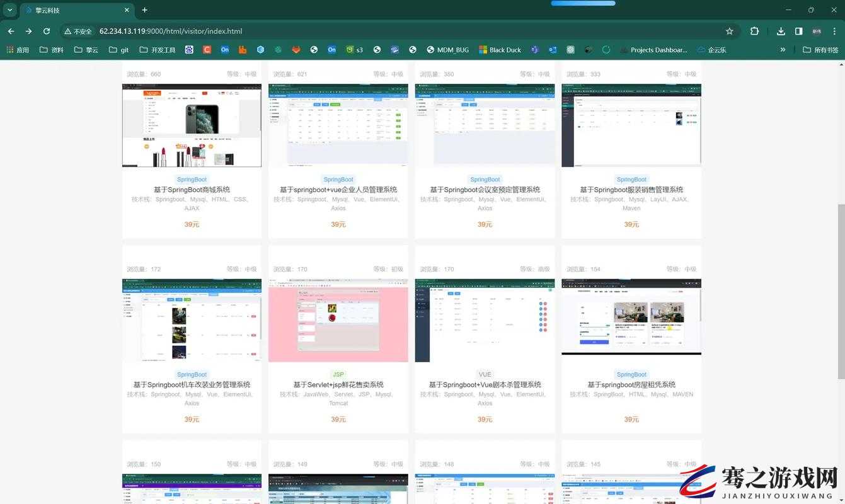This screenshot has width=845, height=504.
Task: Toggle the browser side panel icon
Action: [798, 31]
